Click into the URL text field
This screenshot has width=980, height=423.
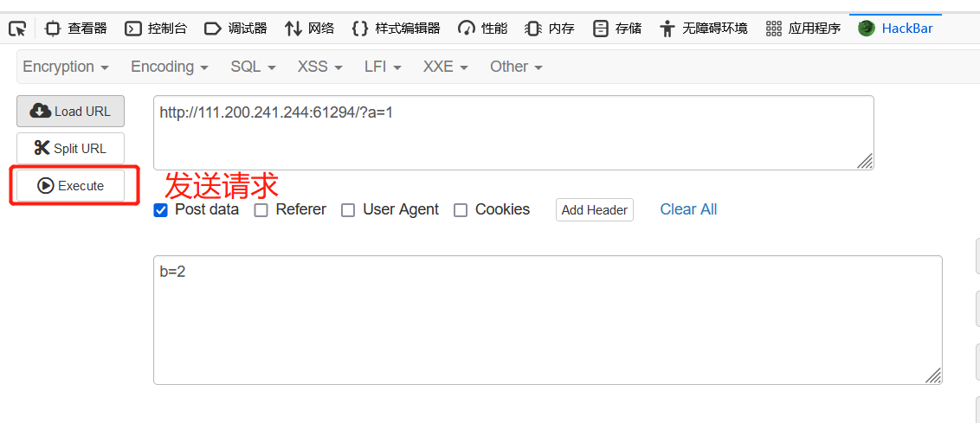(x=513, y=132)
